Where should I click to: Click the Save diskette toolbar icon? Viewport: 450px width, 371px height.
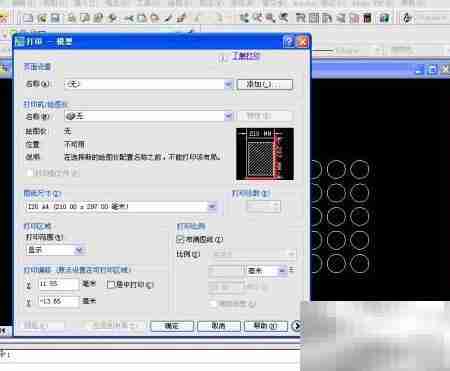pyautogui.click(x=55, y=17)
